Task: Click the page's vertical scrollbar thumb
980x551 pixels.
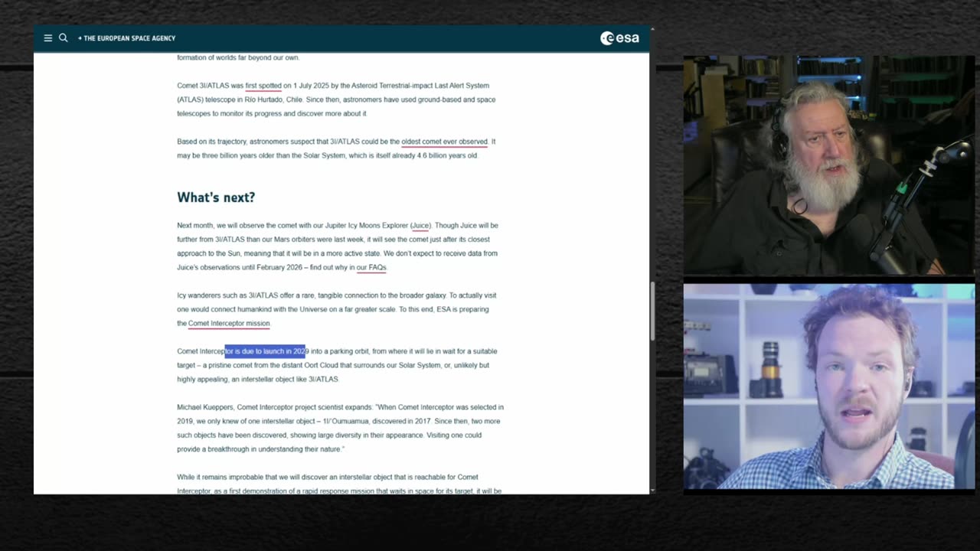Action: click(x=652, y=310)
